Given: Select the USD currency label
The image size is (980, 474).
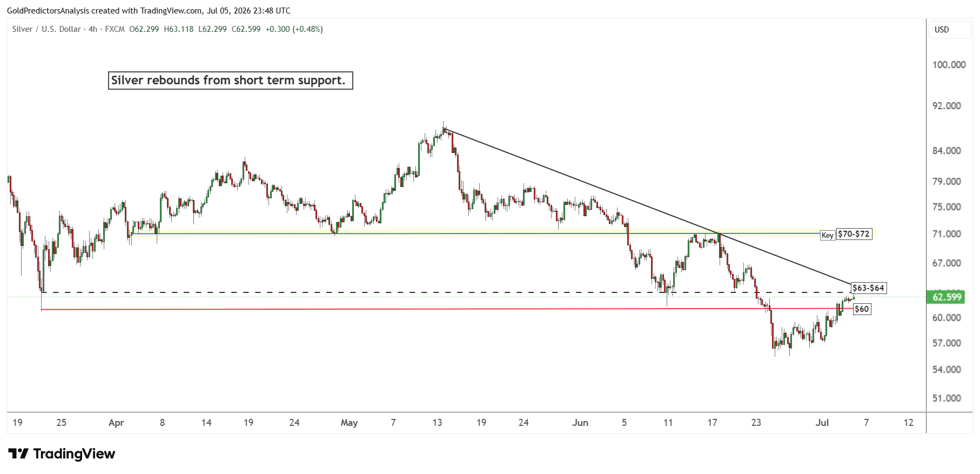Looking at the screenshot, I should [942, 30].
